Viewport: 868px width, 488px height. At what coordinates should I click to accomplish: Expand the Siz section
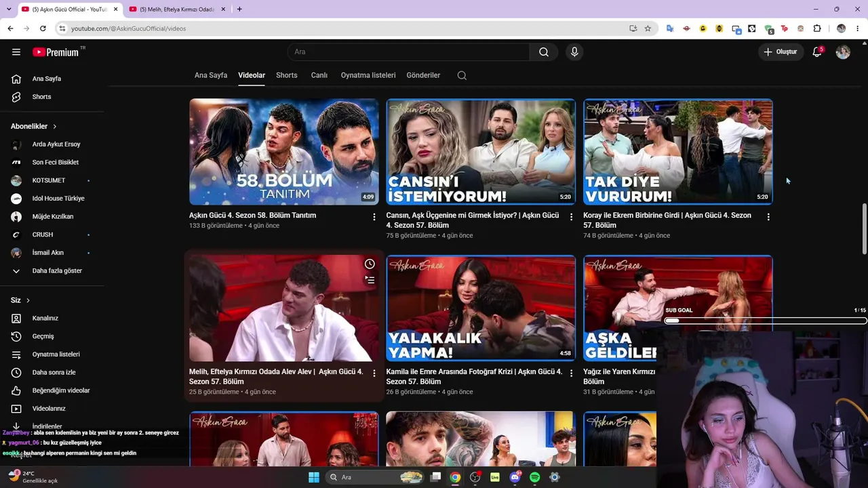(20, 300)
